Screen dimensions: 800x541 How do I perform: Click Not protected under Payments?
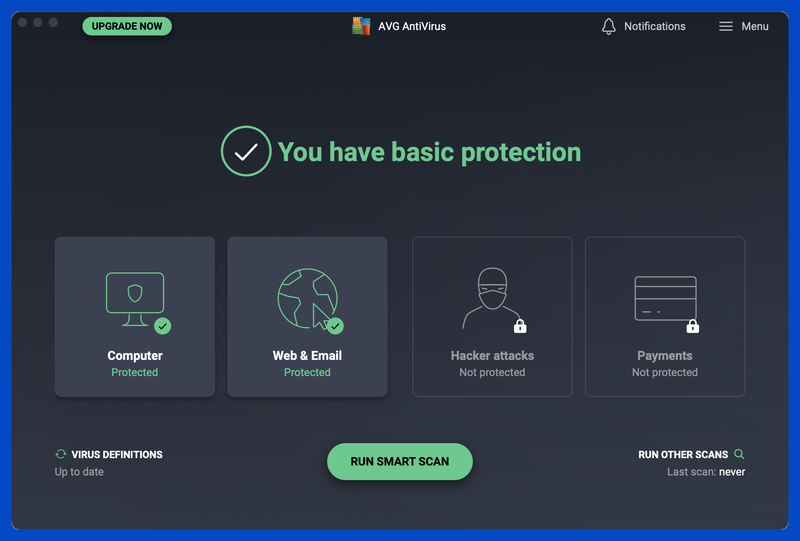tap(665, 372)
